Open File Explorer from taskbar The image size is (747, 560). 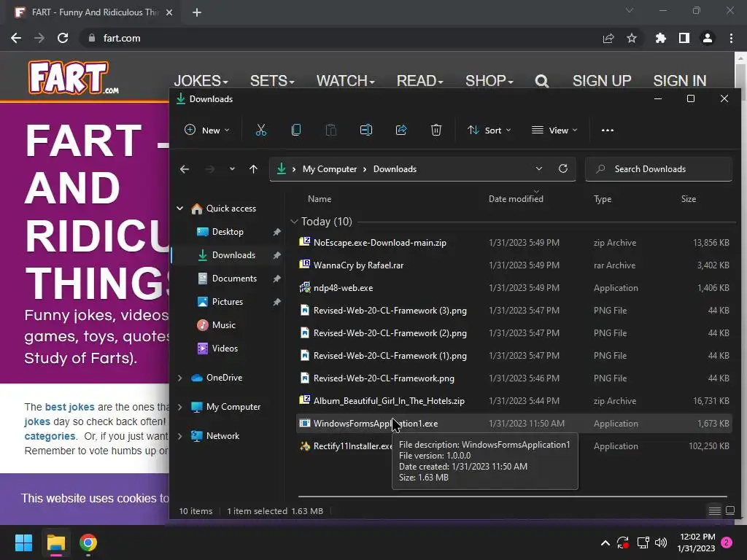tap(55, 542)
